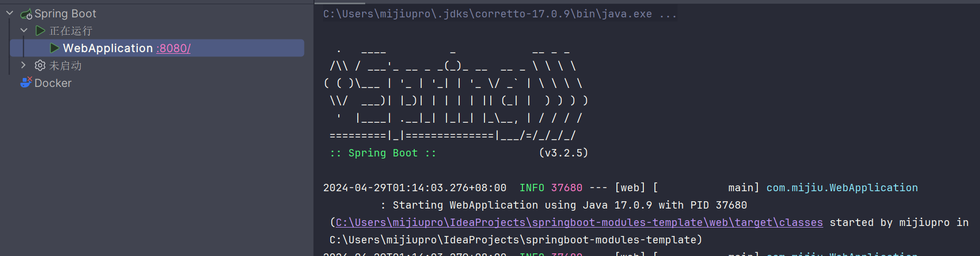Click the gear icon beside 未启动
This screenshot has width=980, height=256.
(40, 65)
